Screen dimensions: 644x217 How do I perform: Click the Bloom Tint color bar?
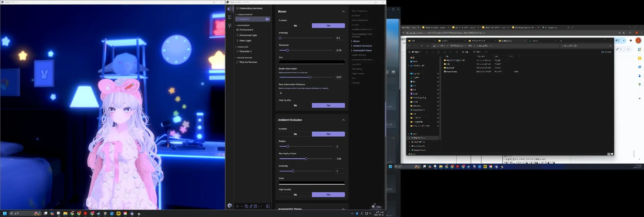[312, 62]
